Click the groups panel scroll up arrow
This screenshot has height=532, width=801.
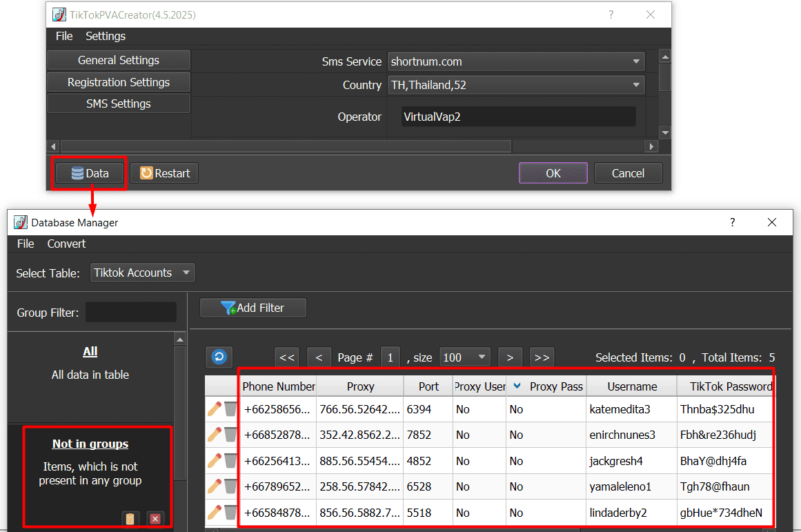click(x=180, y=339)
